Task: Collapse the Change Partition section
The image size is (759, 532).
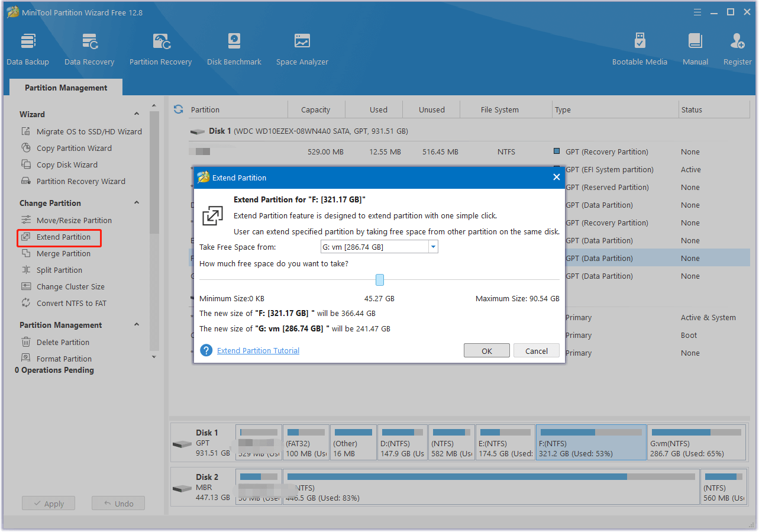Action: coord(137,203)
